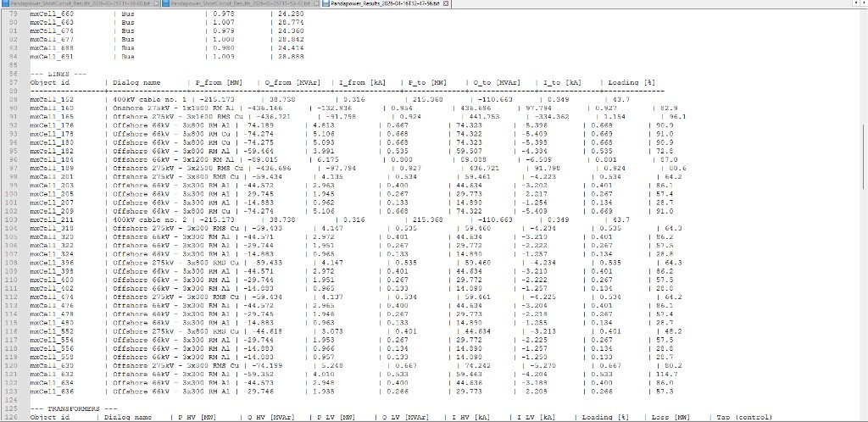Click the save-state icon on the Pandapower_Results tab
The image size is (868, 422).
coord(325,3)
